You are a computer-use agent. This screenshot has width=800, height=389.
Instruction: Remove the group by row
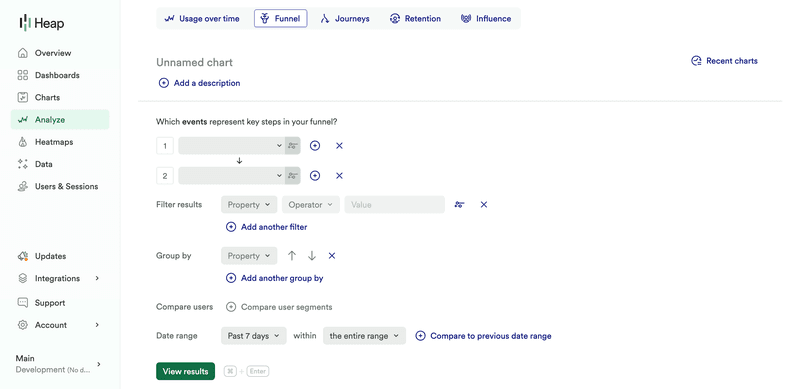[332, 256]
